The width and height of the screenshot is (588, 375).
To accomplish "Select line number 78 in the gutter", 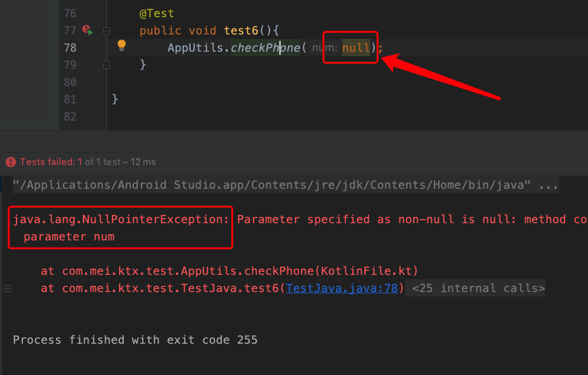I will (71, 47).
